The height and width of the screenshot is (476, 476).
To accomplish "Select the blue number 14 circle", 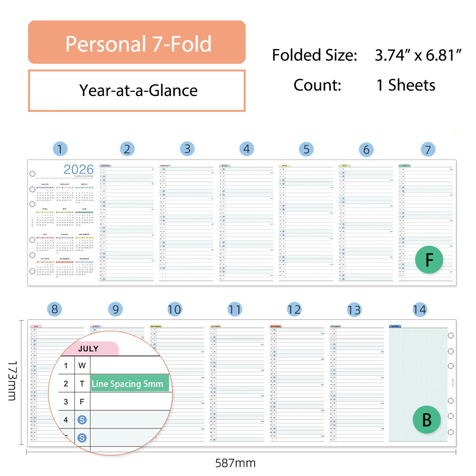I will 419,309.
